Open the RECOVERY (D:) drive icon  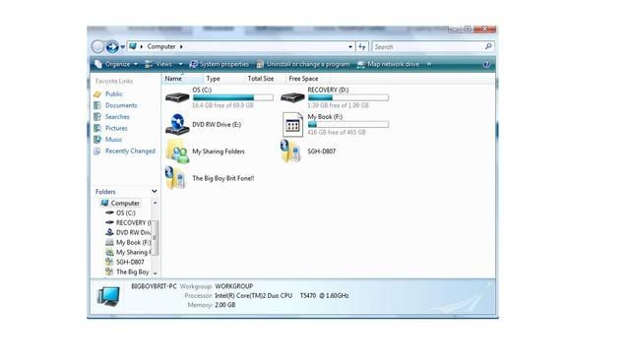coord(292,97)
